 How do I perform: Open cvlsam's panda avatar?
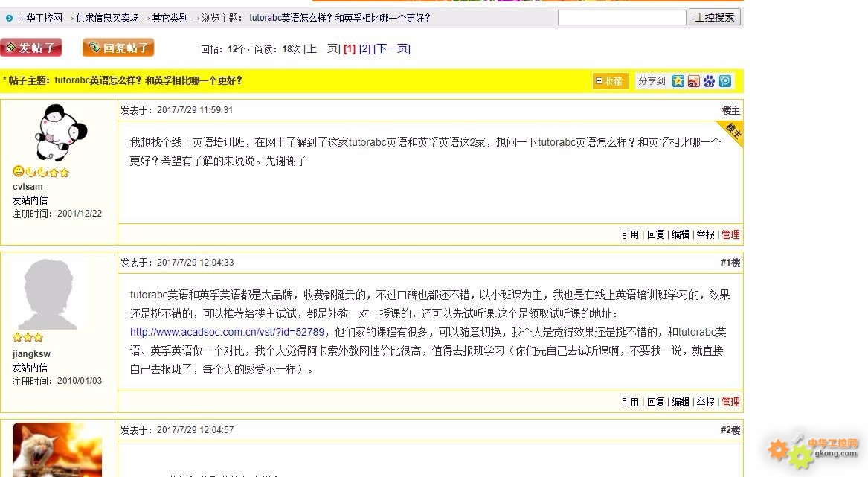pos(60,132)
